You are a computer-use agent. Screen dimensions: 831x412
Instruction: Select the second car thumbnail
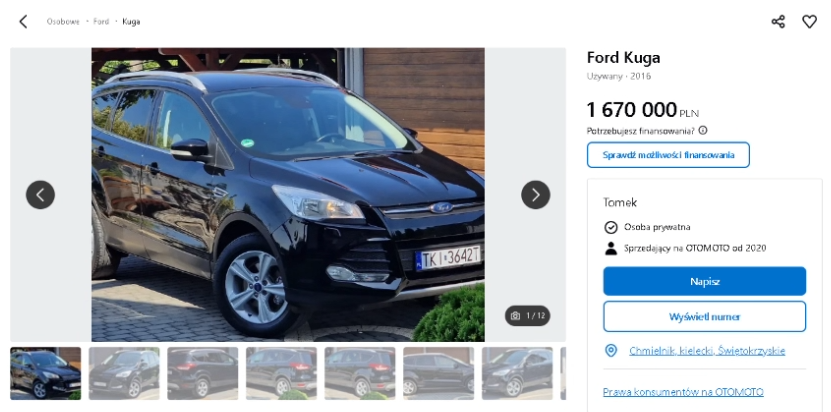[x=124, y=373]
